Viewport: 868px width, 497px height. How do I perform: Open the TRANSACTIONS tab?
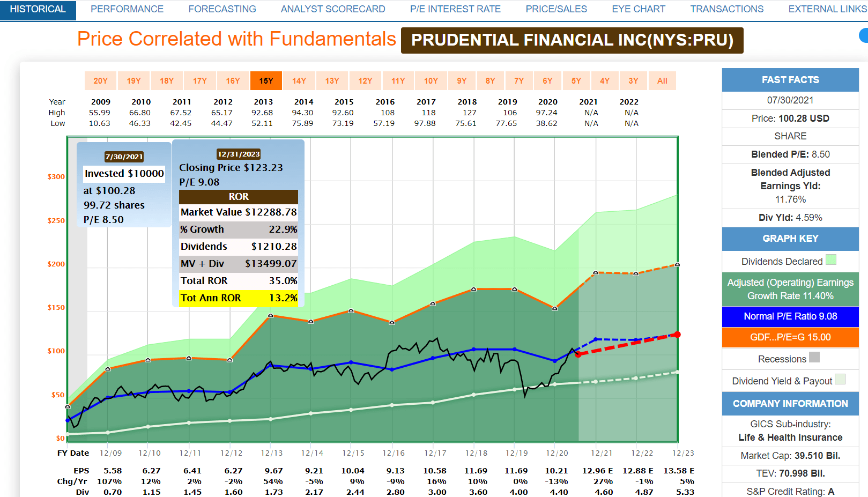tap(726, 10)
